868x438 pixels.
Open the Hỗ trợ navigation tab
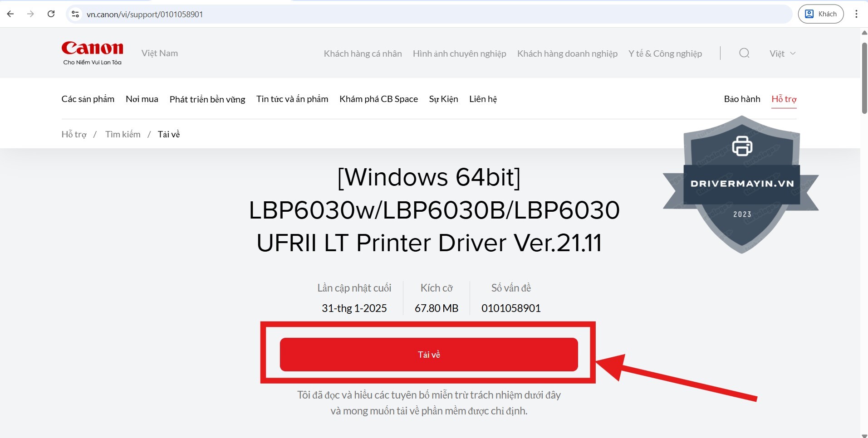pyautogui.click(x=784, y=99)
